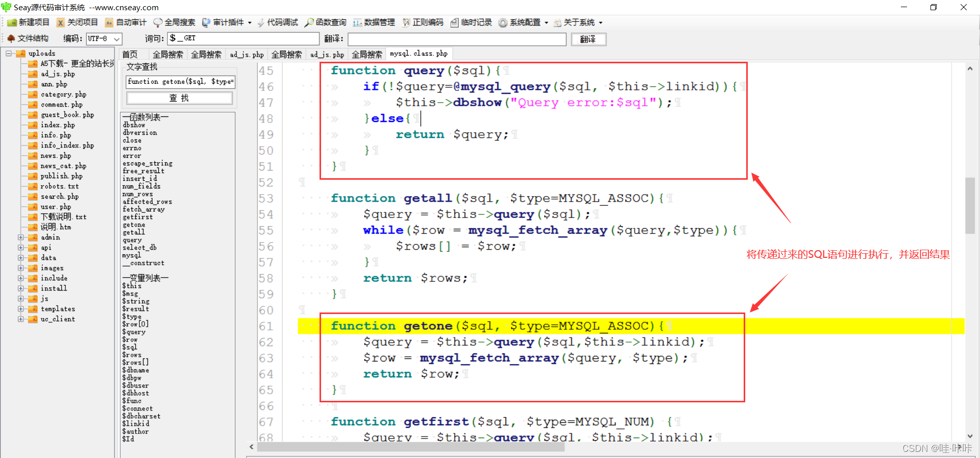Click the 词句 input field containing $_GET
Image resolution: width=980 pixels, height=458 pixels.
243,39
